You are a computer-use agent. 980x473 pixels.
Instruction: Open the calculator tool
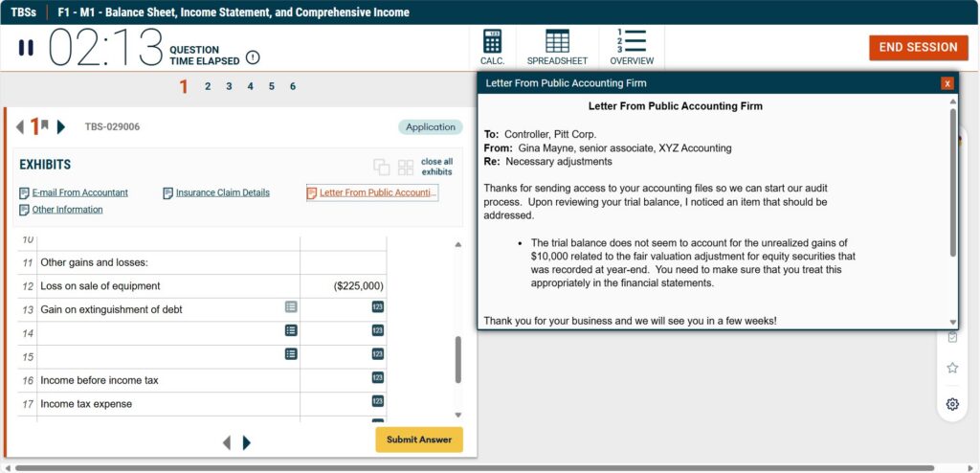[493, 47]
